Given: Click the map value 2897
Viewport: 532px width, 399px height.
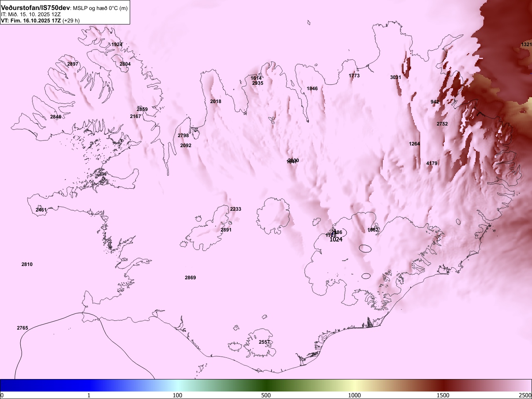Looking at the screenshot, I should pyautogui.click(x=73, y=64).
